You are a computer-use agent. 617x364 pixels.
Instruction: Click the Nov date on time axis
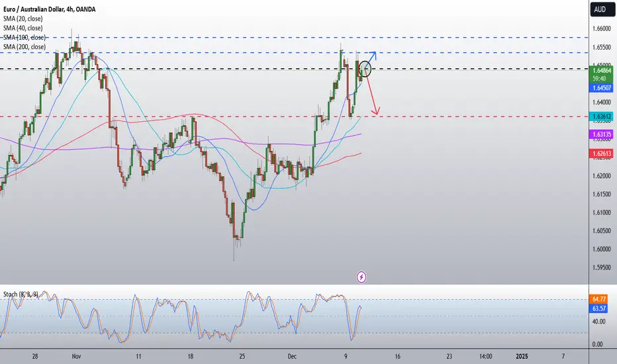tap(76, 357)
